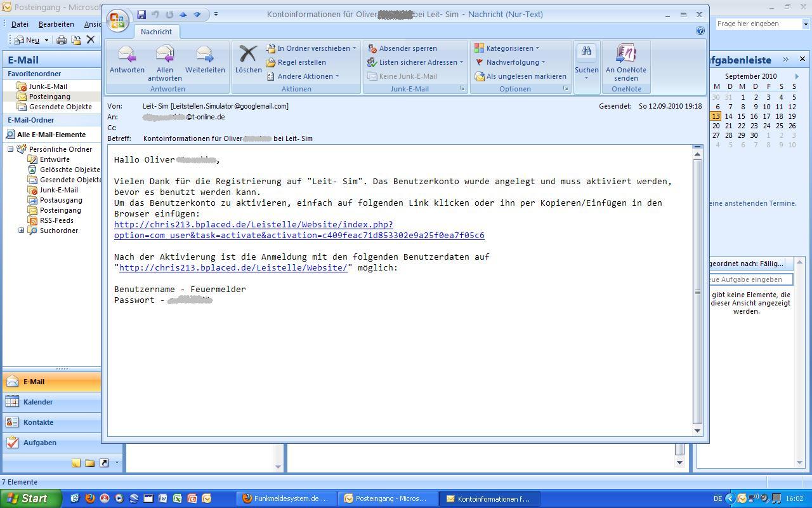Viewport: 812px width, 508px height.
Task: Click the Office button in the message window
Action: point(117,20)
